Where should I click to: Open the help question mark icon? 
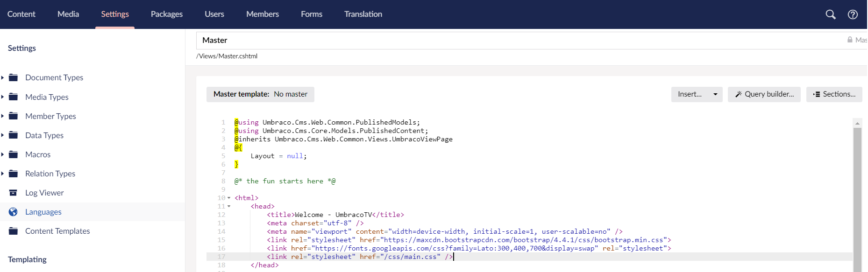tap(853, 14)
